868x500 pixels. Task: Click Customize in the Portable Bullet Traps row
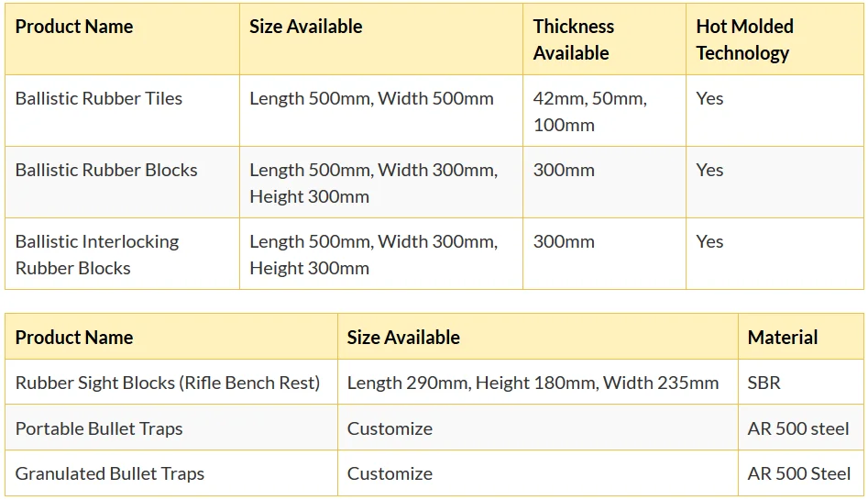[x=390, y=428]
